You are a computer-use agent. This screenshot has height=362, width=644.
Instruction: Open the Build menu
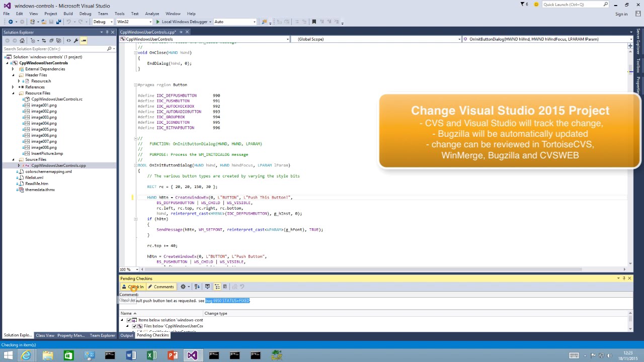point(68,14)
